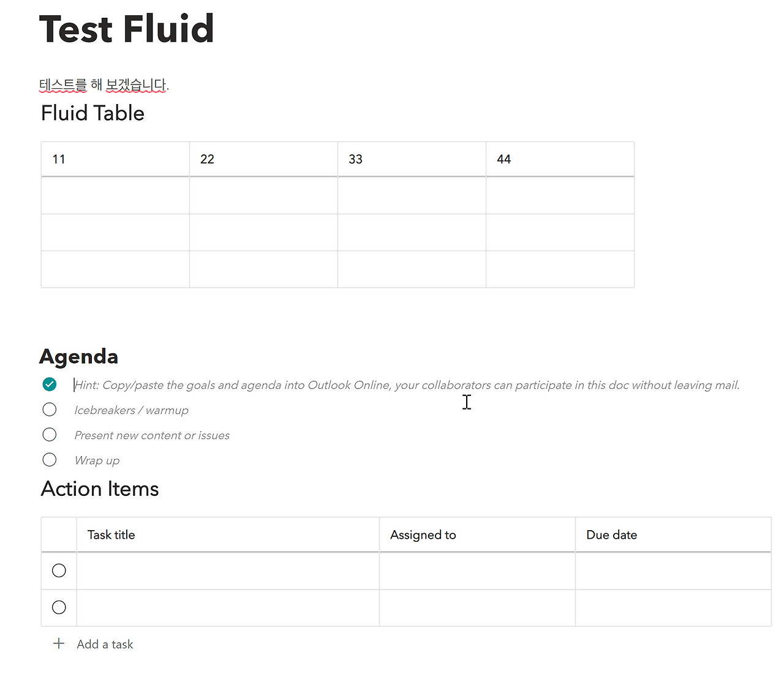784x674 pixels.
Task: Tick the first action item task circle
Action: tap(59, 571)
